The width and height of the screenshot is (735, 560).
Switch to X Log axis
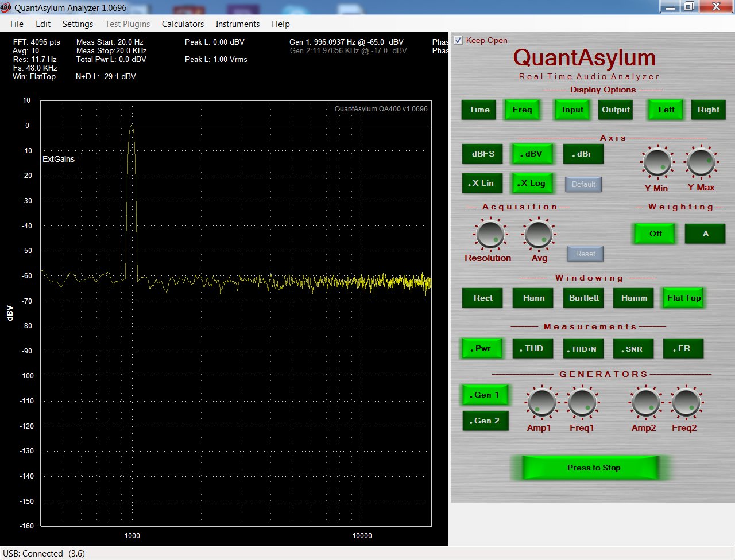(x=532, y=184)
